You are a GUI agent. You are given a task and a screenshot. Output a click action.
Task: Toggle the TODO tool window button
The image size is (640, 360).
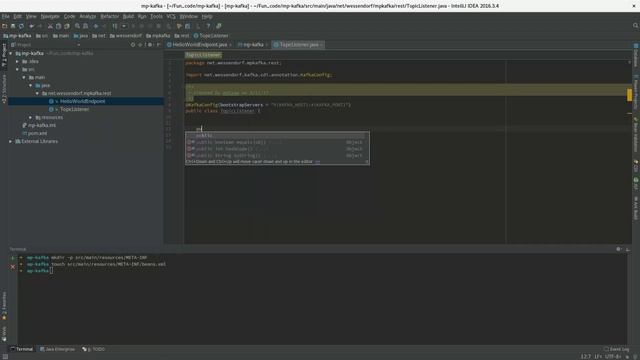tap(94, 349)
